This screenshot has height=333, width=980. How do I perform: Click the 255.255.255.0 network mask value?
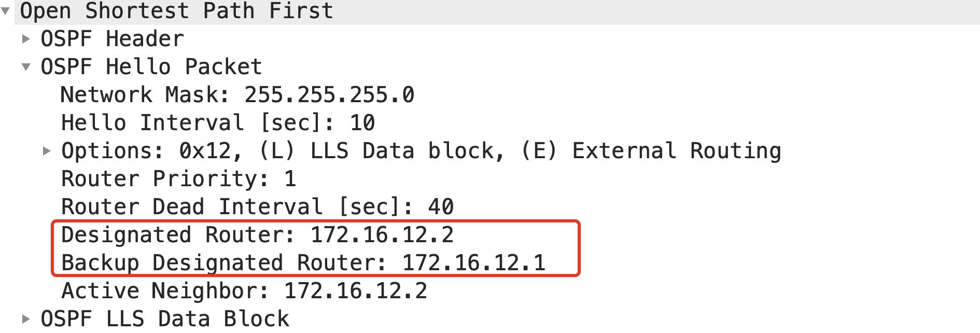pos(329,95)
